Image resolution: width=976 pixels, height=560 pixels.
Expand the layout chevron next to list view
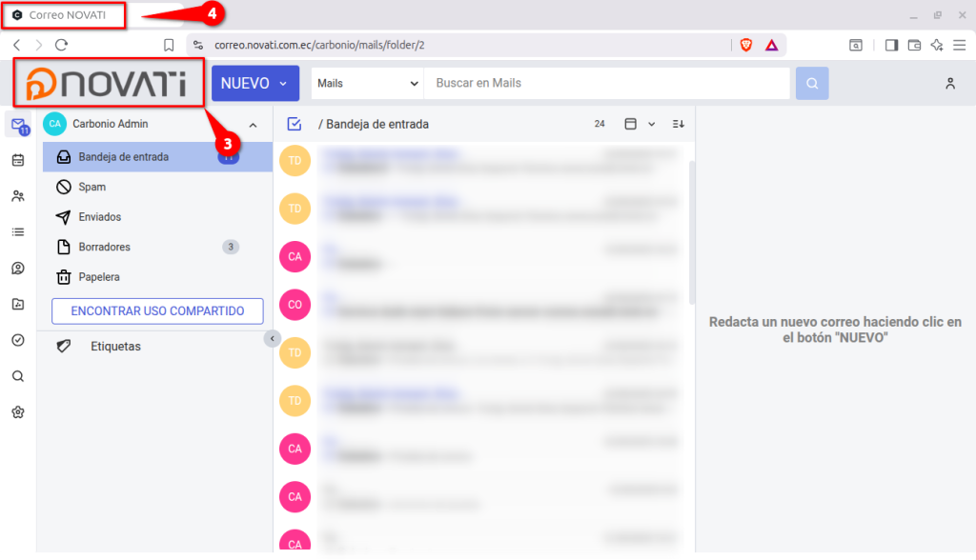(x=652, y=124)
